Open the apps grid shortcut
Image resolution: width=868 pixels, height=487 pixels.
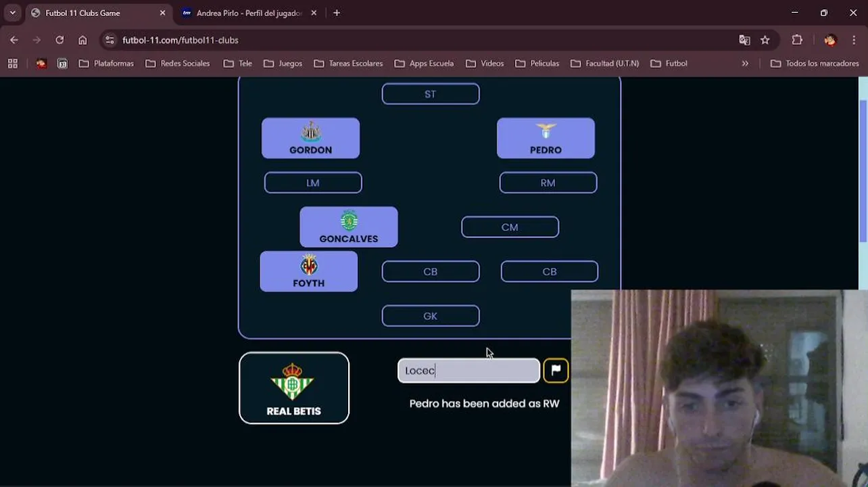[12, 64]
